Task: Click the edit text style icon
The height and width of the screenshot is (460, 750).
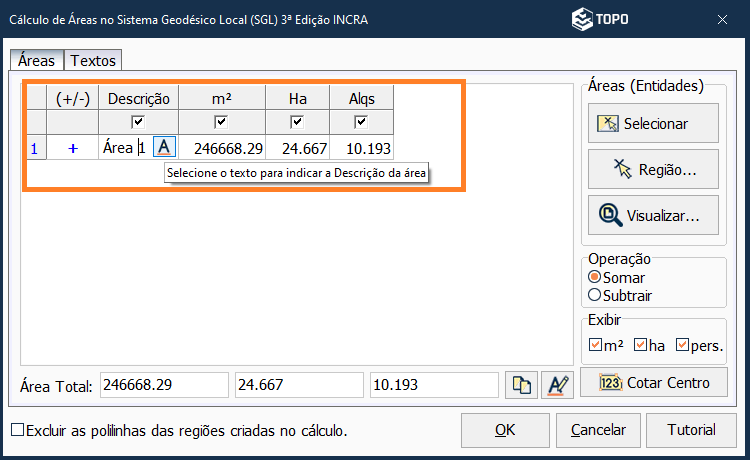Action: tap(556, 385)
